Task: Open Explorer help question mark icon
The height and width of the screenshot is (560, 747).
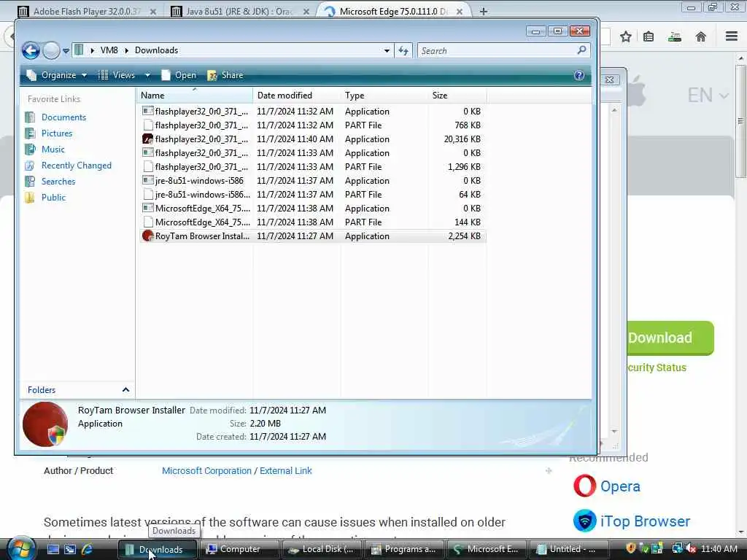Action: coord(578,75)
